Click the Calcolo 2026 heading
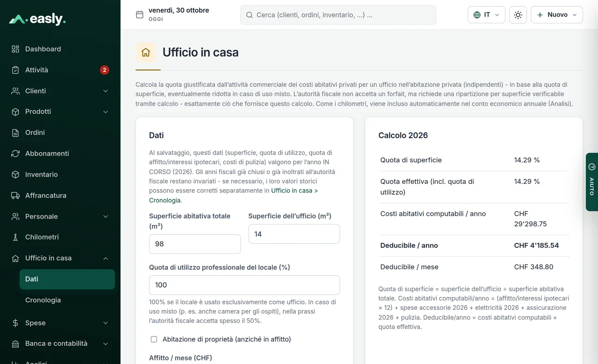Image resolution: width=598 pixels, height=364 pixels. [403, 135]
